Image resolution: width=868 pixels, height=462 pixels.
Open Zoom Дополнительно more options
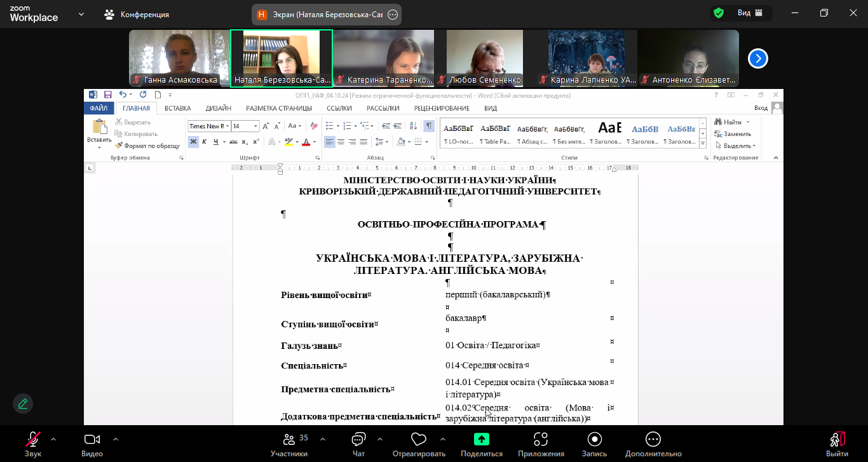coord(653,444)
